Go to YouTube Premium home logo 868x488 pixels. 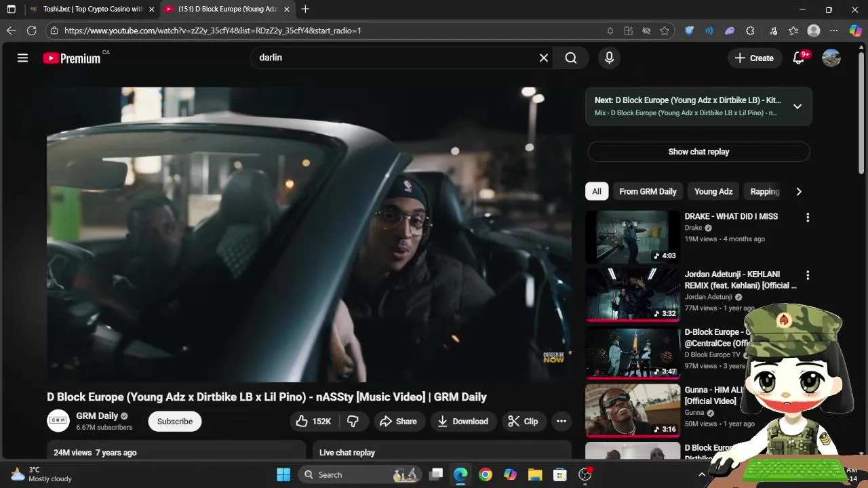coord(72,58)
